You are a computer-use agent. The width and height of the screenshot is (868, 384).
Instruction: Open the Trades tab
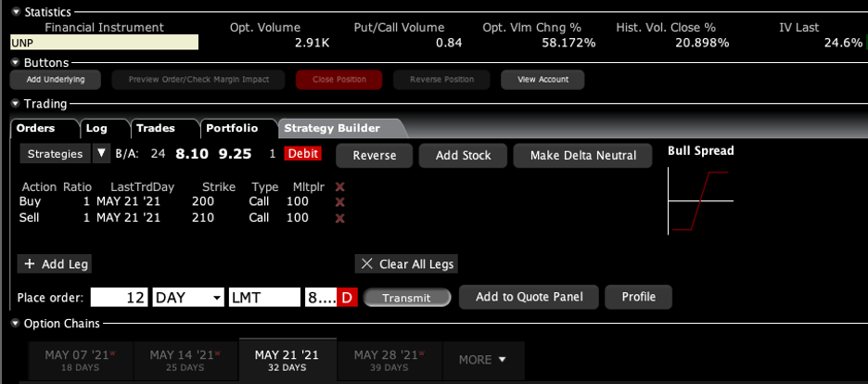tap(156, 128)
